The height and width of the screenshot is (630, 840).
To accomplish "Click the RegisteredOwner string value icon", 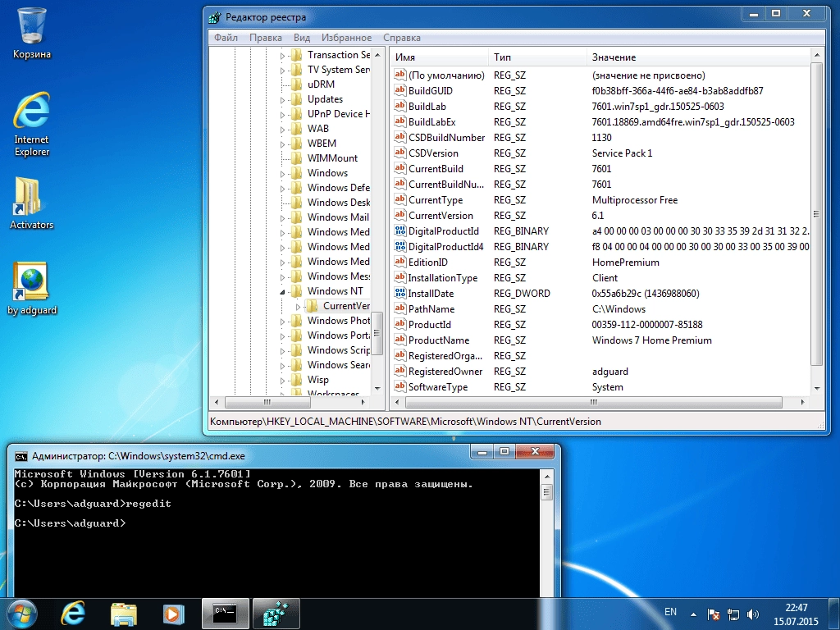I will [400, 370].
